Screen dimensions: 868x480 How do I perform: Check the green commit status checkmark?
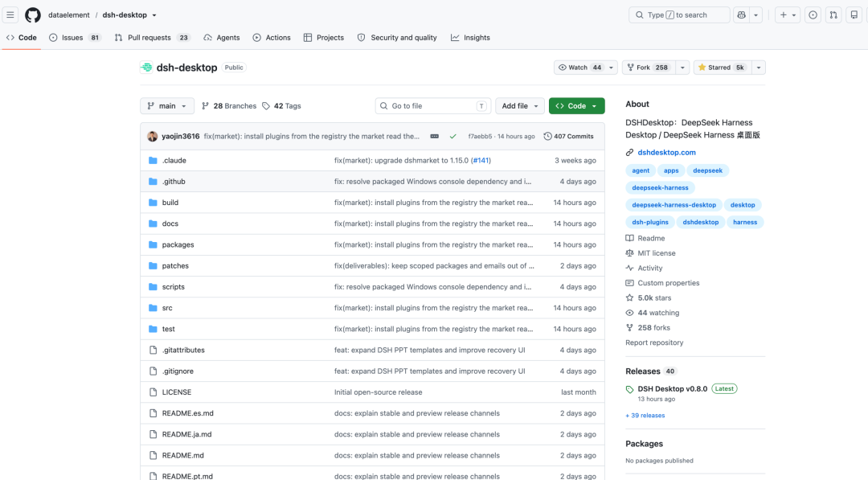pos(452,136)
